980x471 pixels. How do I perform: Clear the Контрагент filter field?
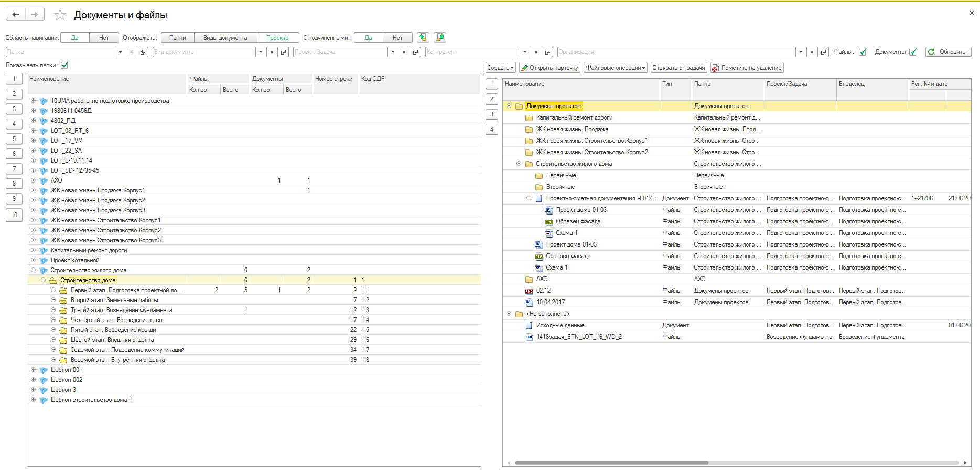536,52
